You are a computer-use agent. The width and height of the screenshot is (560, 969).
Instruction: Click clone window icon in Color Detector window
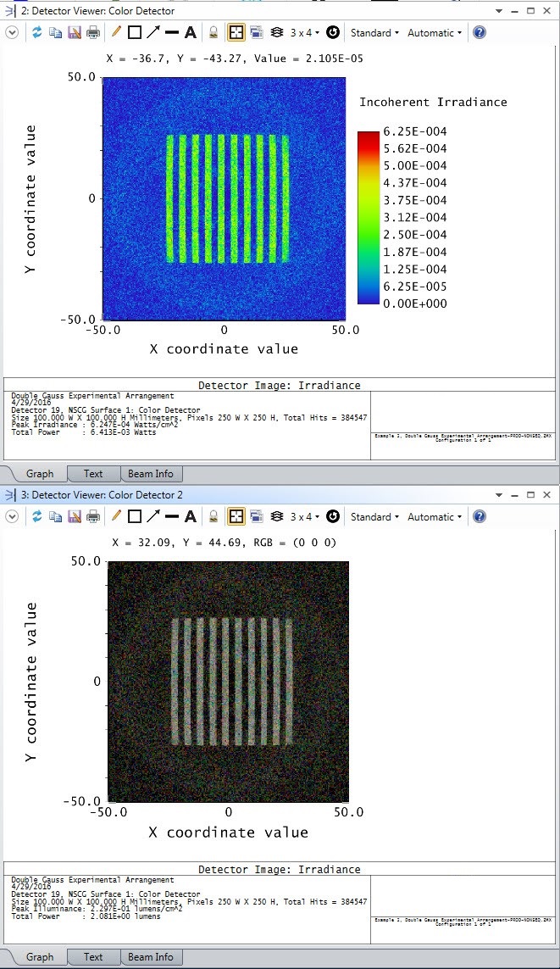[x=256, y=33]
